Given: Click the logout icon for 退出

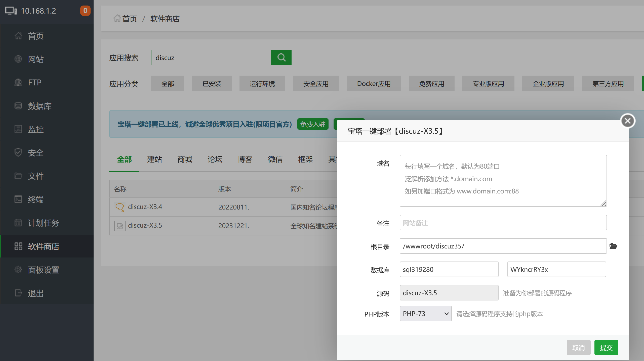Looking at the screenshot, I should [18, 293].
